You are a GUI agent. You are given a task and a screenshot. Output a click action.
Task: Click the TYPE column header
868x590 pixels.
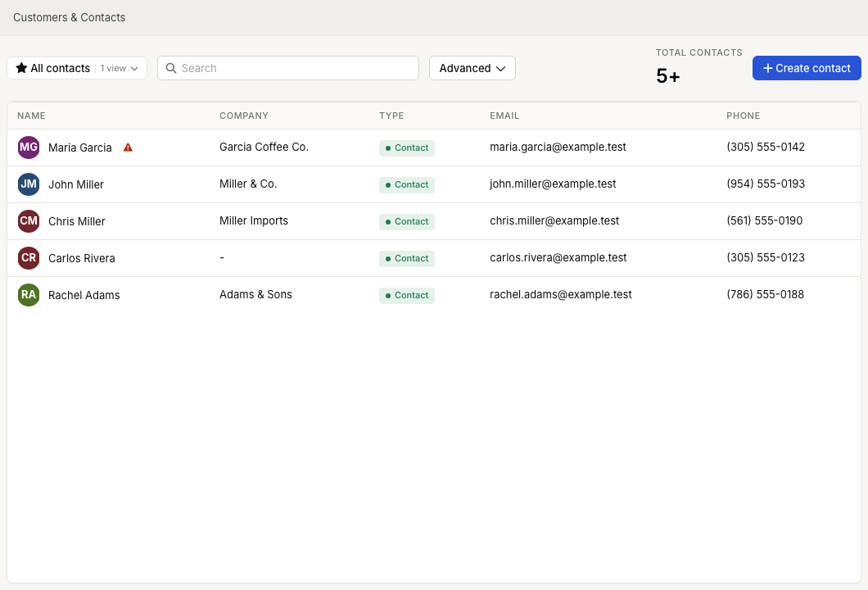tap(391, 116)
